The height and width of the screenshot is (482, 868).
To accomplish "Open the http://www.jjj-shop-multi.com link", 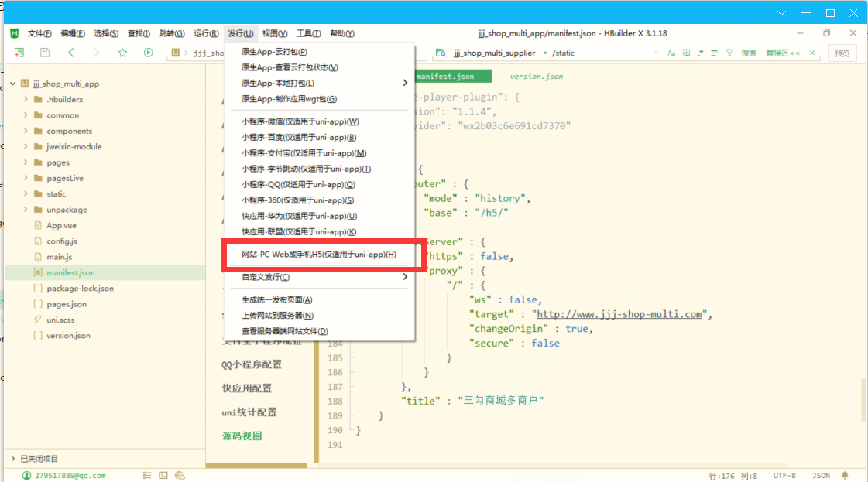I will [619, 314].
